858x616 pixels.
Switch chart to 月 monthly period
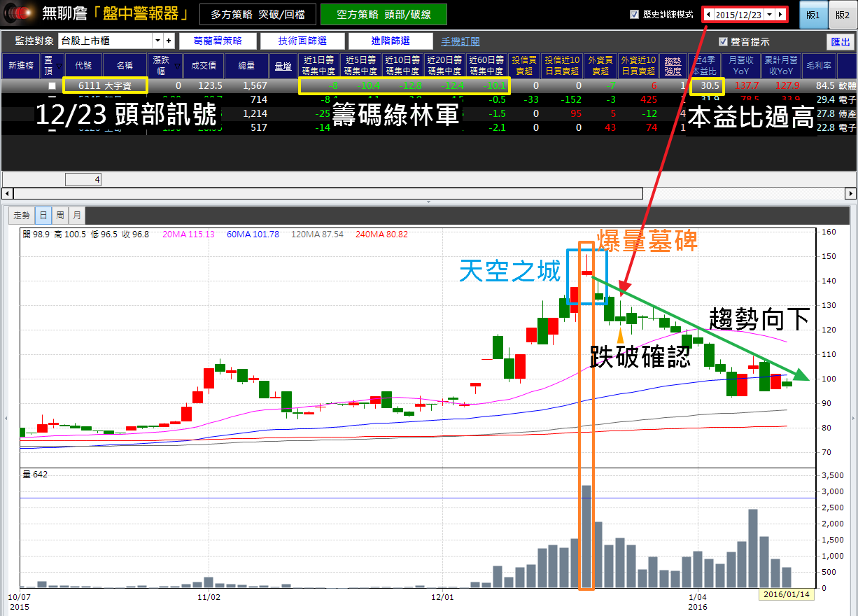click(77, 215)
